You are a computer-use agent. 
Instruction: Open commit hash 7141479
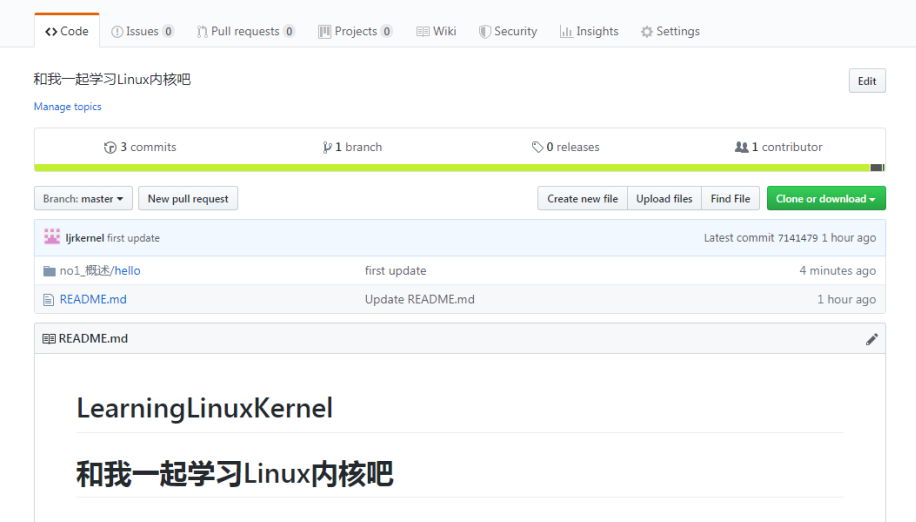[x=797, y=238]
